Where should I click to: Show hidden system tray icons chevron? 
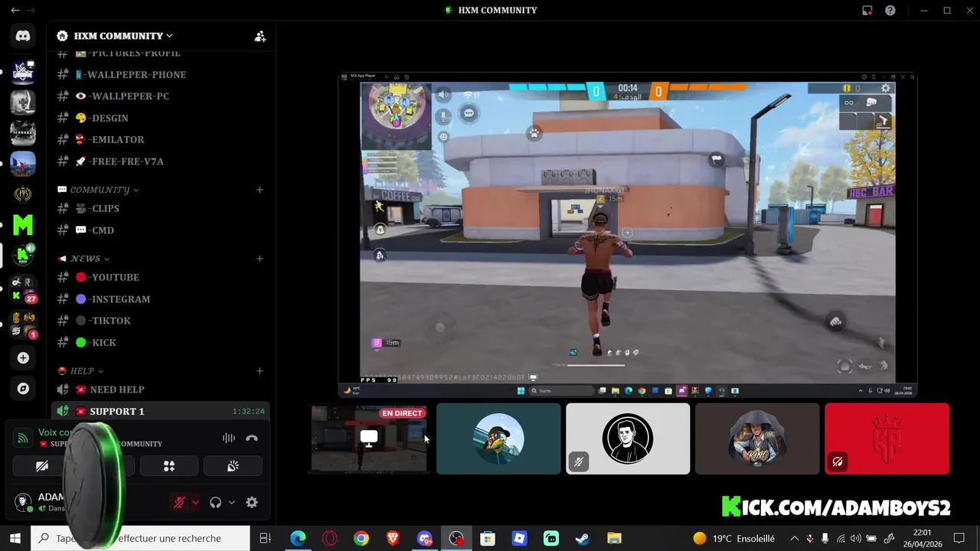[794, 539]
